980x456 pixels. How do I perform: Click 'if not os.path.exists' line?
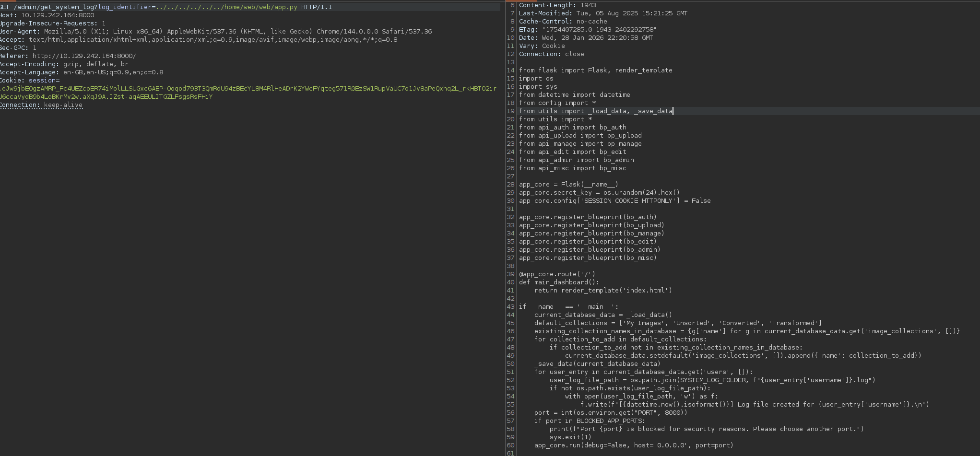[x=630, y=388]
